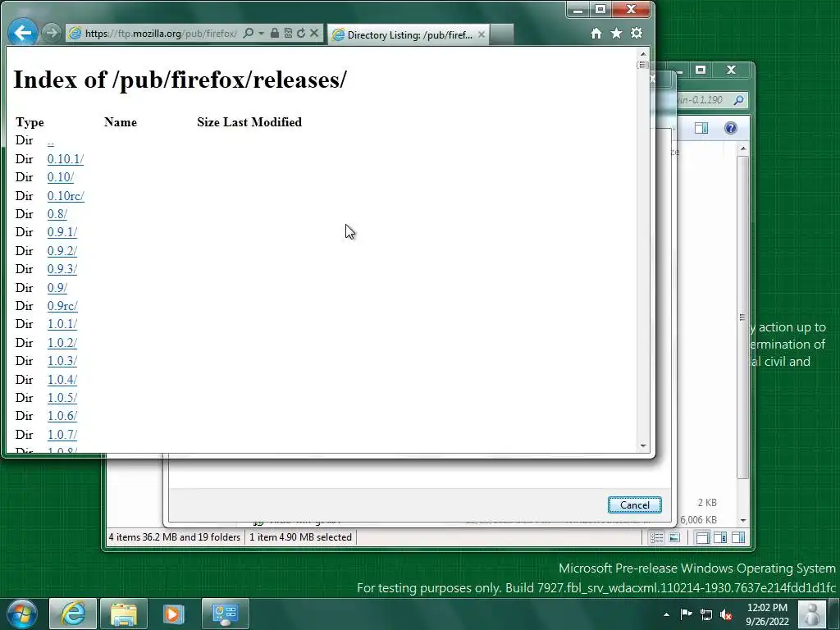Screen dimensions: 840x630
Task: Toggle the details pane icon in Explorer status bar
Action: [x=720, y=537]
